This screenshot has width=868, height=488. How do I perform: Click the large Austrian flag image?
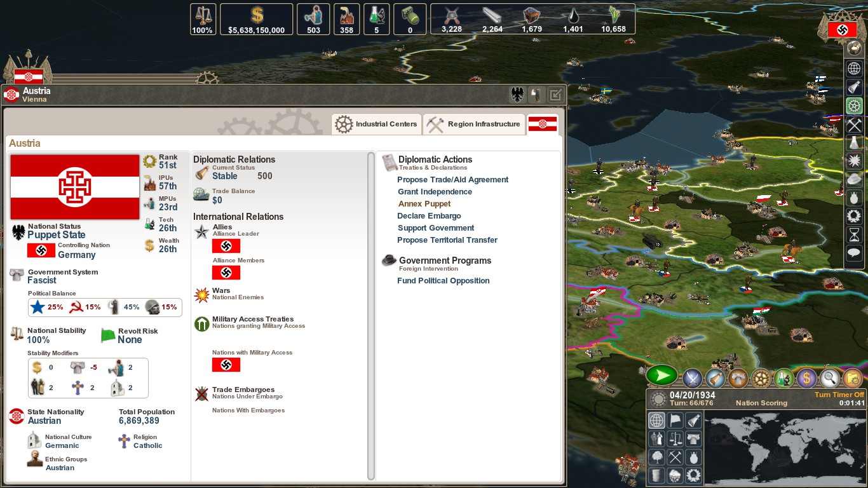(75, 187)
